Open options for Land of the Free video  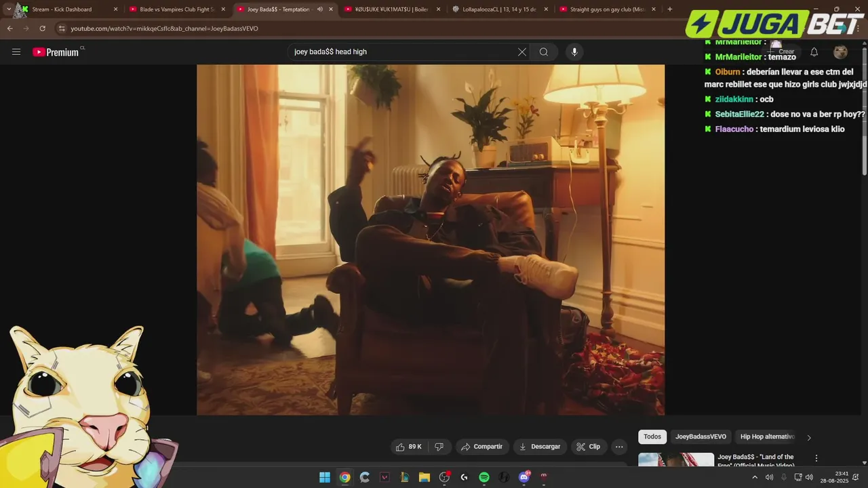coord(816,458)
